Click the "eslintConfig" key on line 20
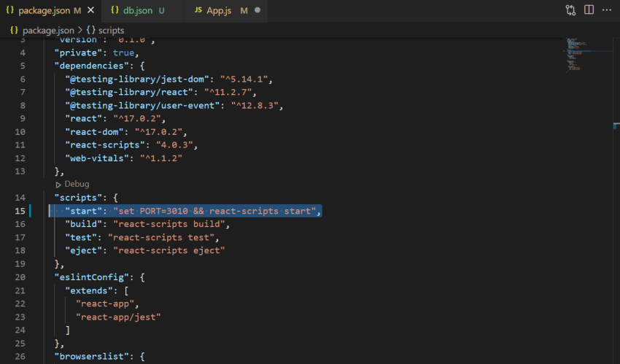This screenshot has height=364, width=620. 92,277
